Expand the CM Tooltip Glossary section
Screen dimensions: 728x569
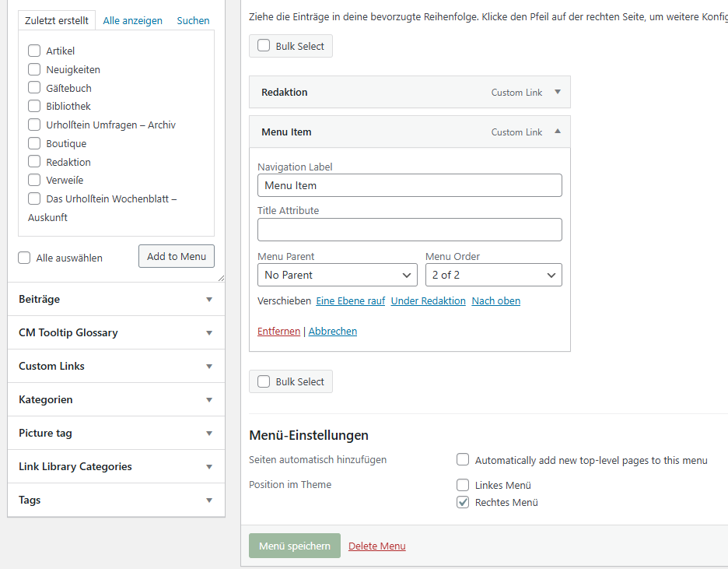coord(208,333)
